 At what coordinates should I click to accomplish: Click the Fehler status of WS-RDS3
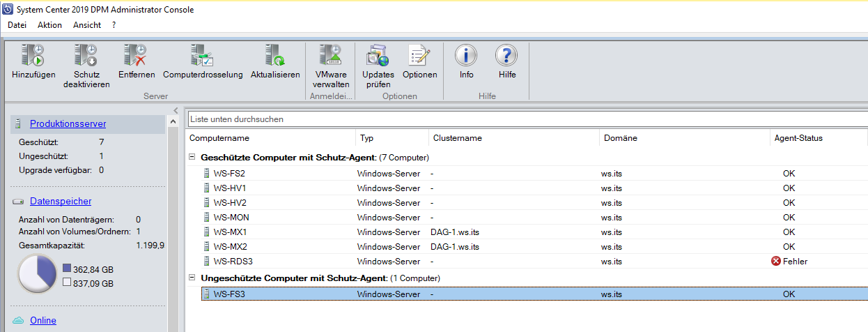click(796, 262)
